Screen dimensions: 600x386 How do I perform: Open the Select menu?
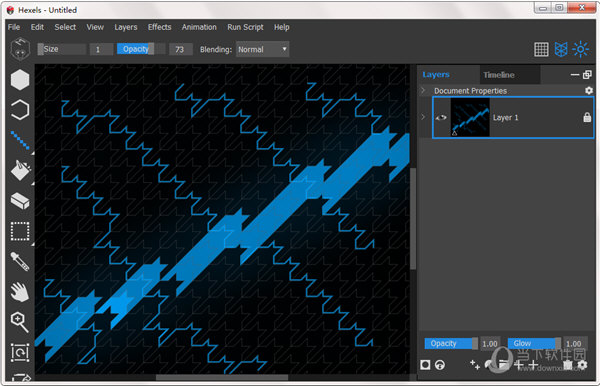tap(65, 27)
